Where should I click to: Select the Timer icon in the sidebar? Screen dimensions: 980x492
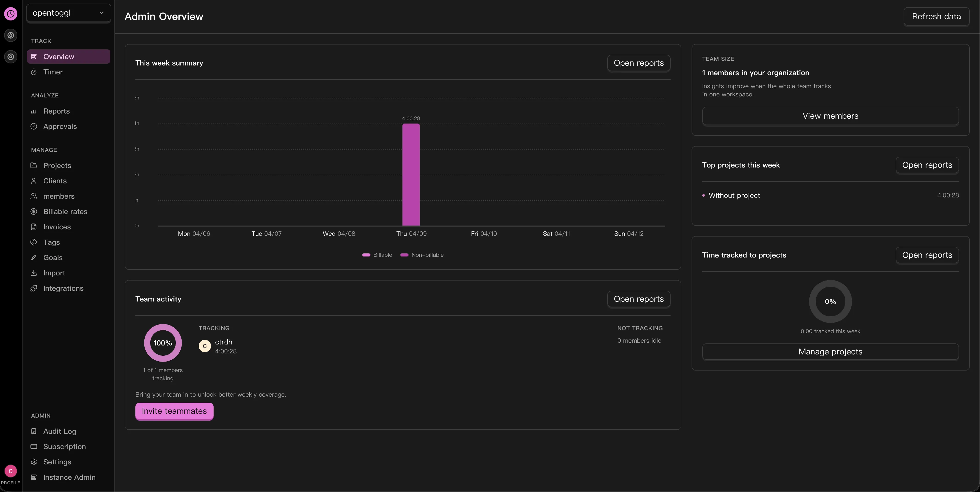(33, 72)
